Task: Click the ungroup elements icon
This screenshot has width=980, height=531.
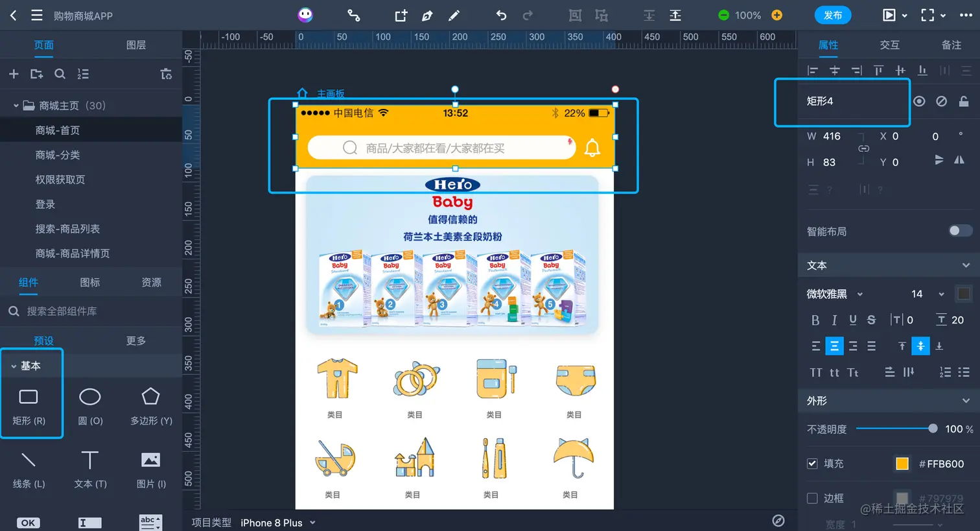Action: tap(601, 15)
